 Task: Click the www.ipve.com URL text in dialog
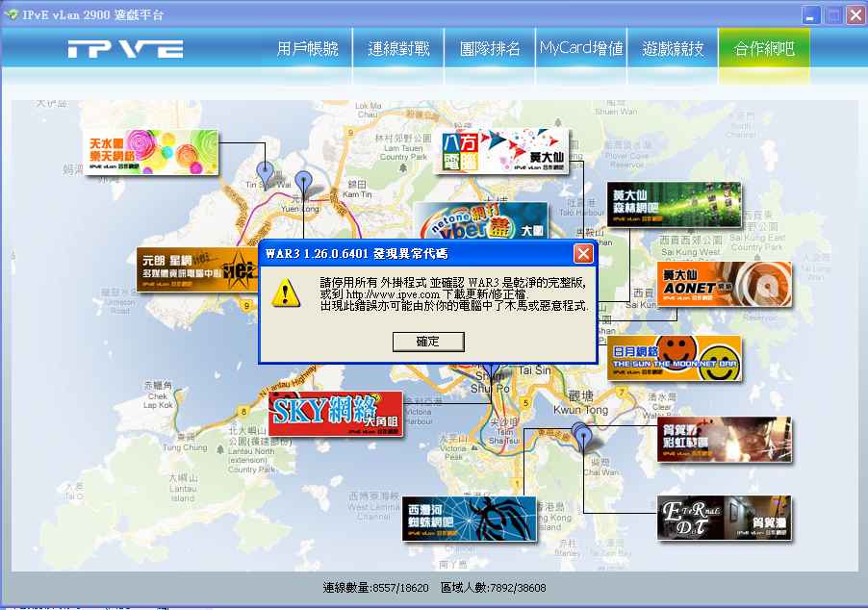pos(393,294)
